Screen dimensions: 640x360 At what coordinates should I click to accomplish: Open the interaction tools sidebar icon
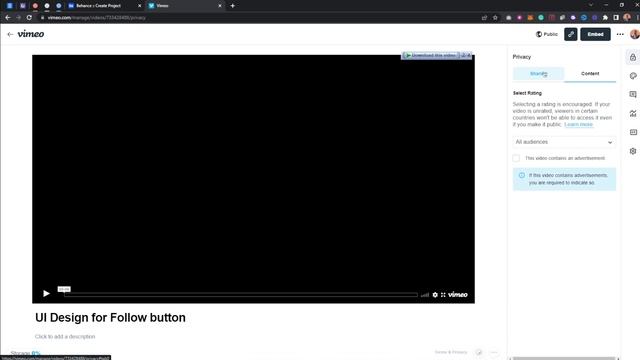[x=633, y=94]
